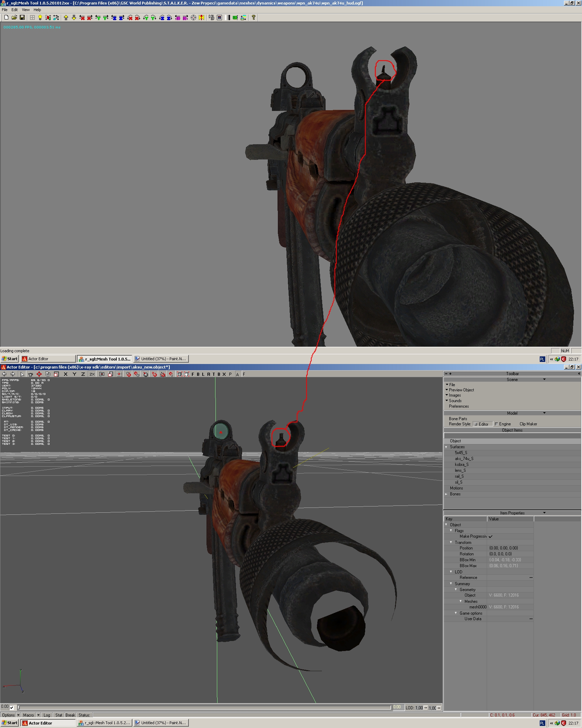Image resolution: width=582 pixels, height=728 pixels.
Task: Collapse the Surfaces tree node
Action: 446,447
